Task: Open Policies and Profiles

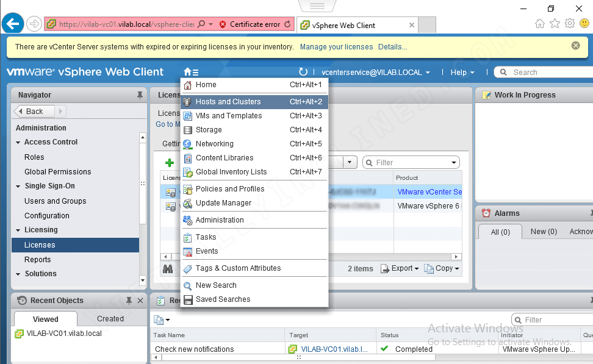Action: click(254, 188)
